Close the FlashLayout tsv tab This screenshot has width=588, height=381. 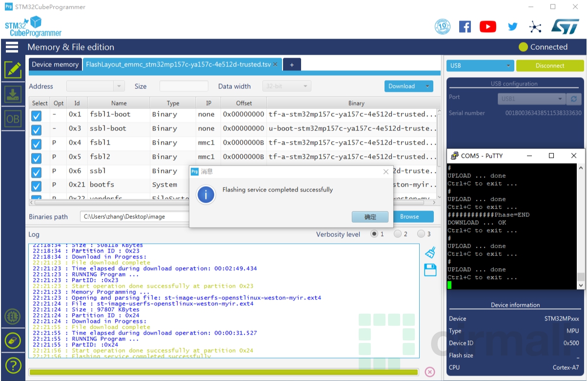point(275,64)
